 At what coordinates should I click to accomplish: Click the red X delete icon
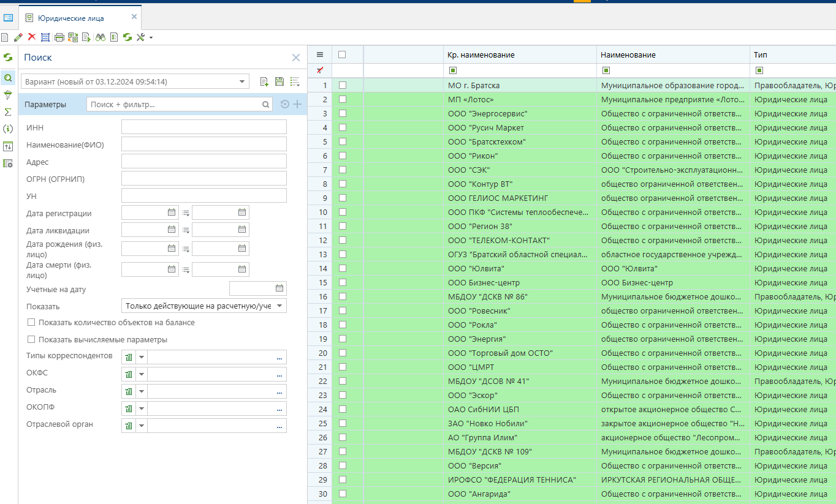pyautogui.click(x=32, y=37)
